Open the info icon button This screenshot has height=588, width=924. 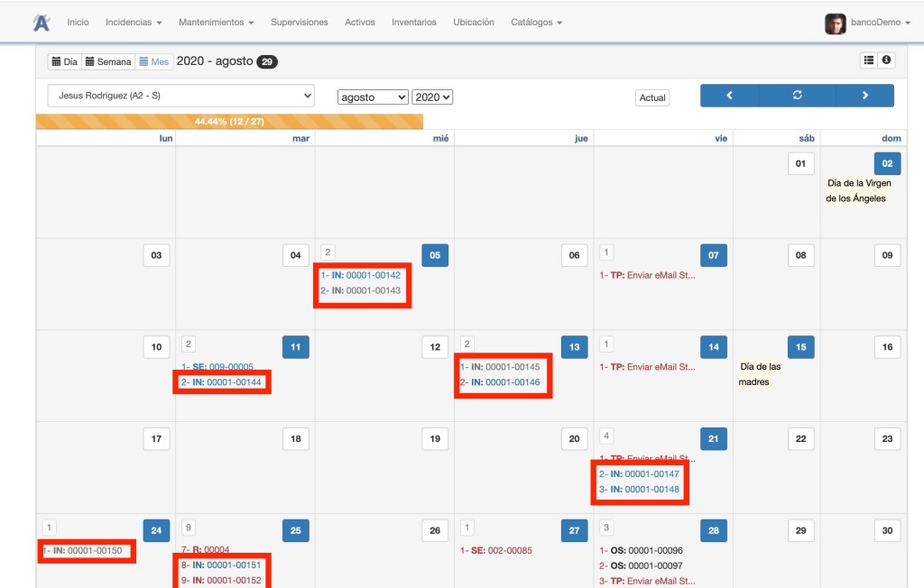[886, 60]
